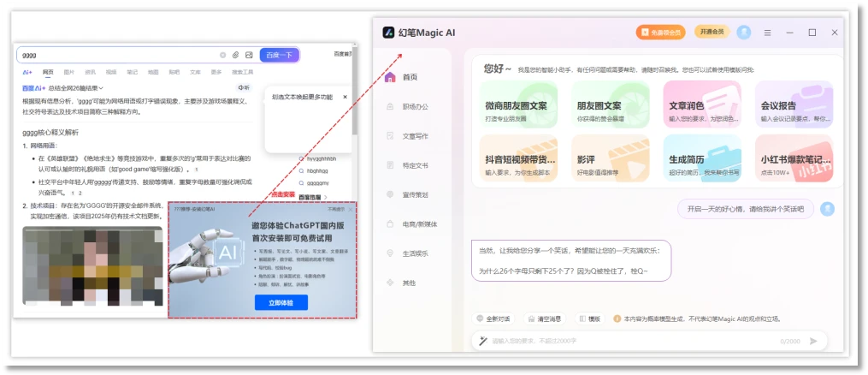Expand 百度热搜 chevron
The height and width of the screenshot is (375, 868).
click(x=326, y=197)
